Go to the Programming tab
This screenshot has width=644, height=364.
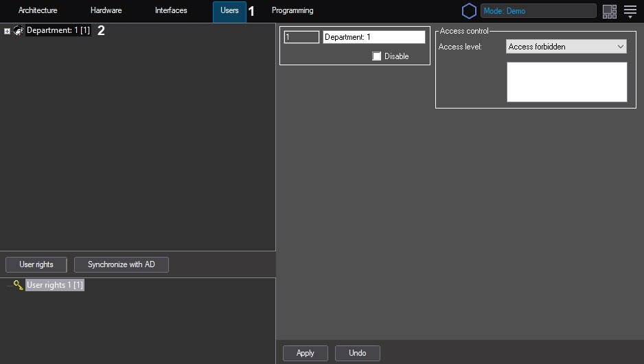pos(292,10)
